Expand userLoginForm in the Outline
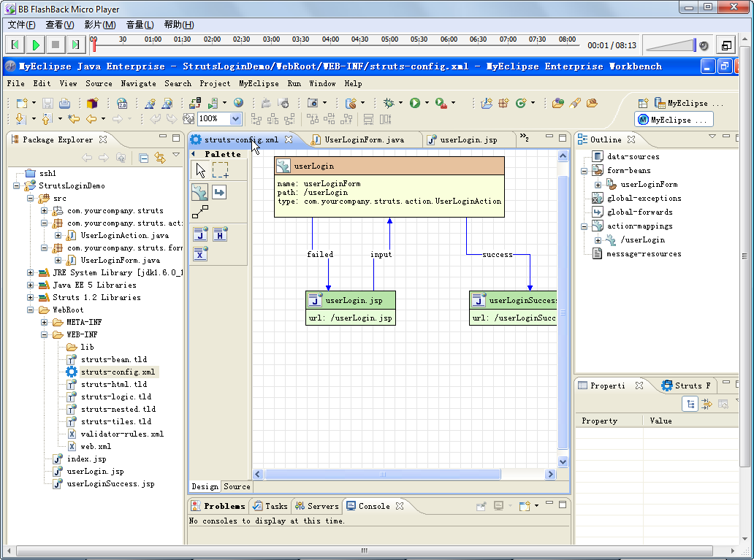 coord(598,185)
